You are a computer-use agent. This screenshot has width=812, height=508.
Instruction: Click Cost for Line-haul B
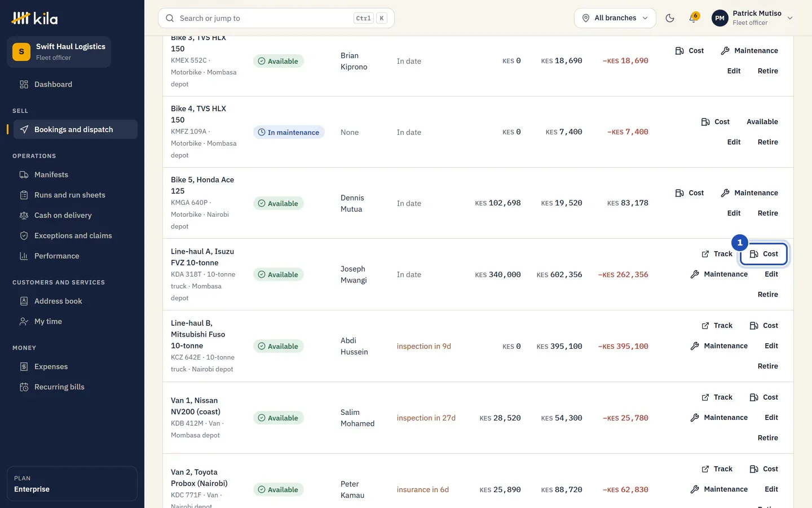[764, 326]
